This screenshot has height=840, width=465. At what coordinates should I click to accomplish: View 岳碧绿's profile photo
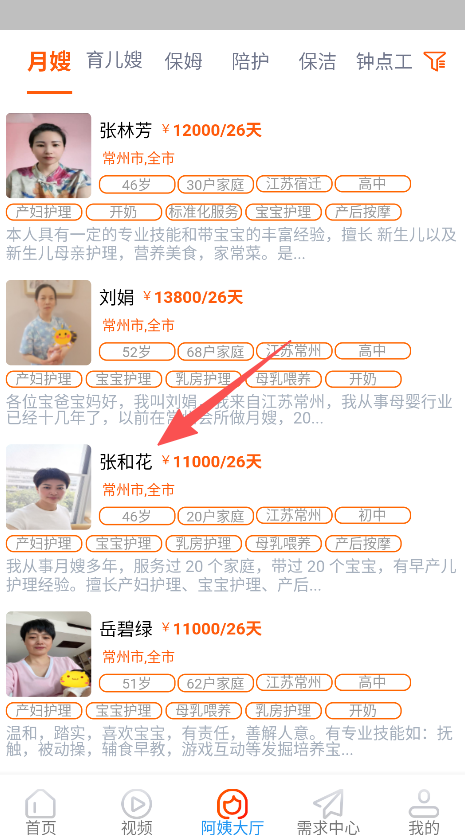(x=49, y=654)
